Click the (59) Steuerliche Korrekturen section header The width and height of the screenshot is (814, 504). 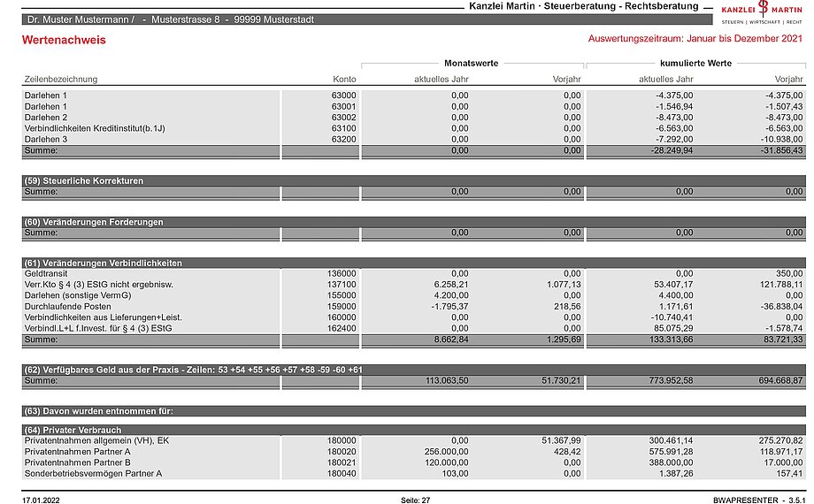(84, 180)
